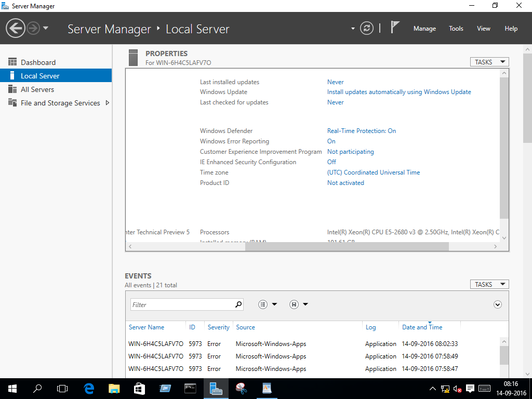Open the Properties TASKS dropdown

tap(489, 62)
